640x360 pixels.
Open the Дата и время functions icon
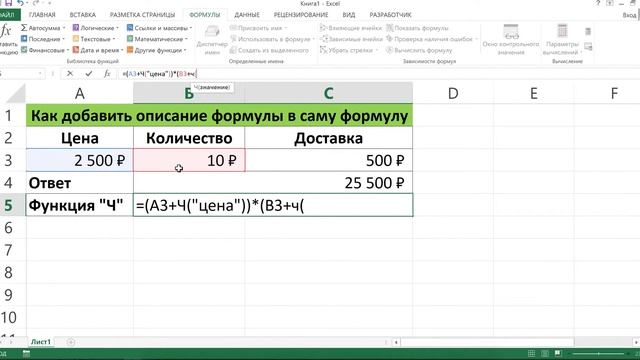pyautogui.click(x=76, y=50)
